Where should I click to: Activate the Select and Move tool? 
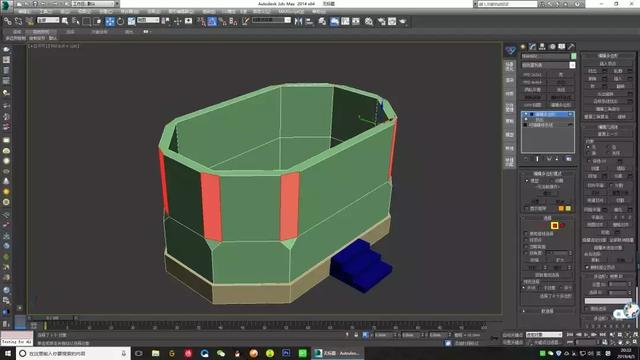(x=110, y=21)
